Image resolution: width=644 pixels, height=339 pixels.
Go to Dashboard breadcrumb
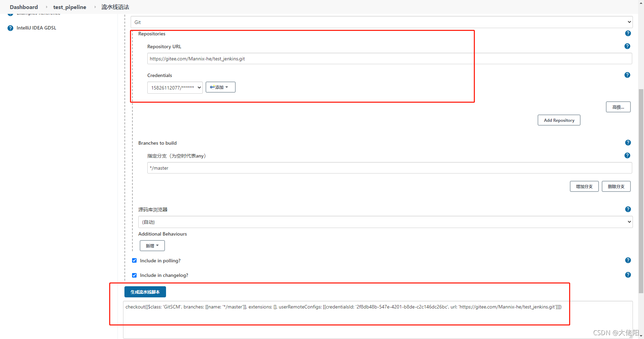(24, 7)
